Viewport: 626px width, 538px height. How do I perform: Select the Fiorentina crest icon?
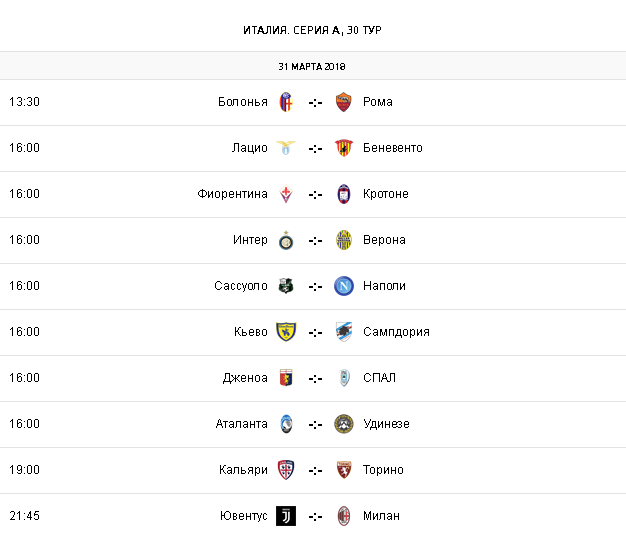coord(286,194)
